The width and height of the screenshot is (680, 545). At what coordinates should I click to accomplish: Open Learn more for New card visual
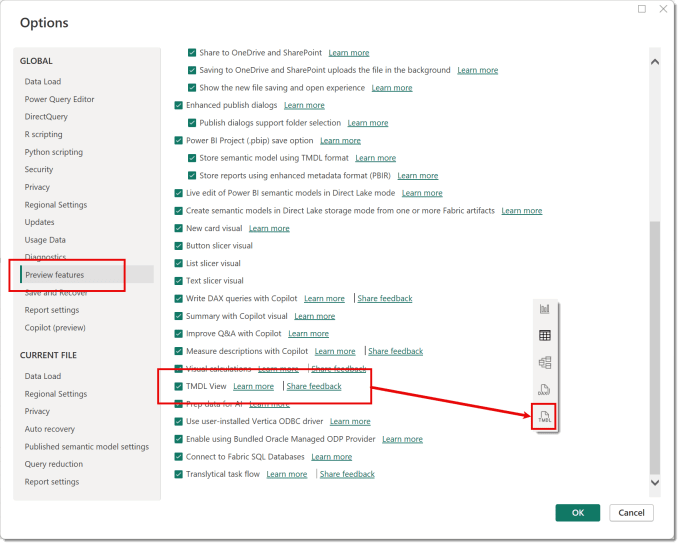270,229
